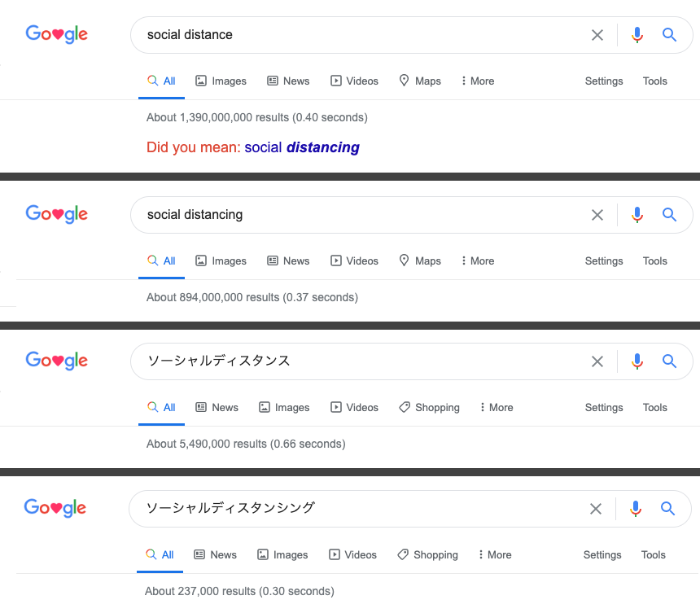
Task: Switch to Images tab under 'social distance'
Action: [x=221, y=81]
